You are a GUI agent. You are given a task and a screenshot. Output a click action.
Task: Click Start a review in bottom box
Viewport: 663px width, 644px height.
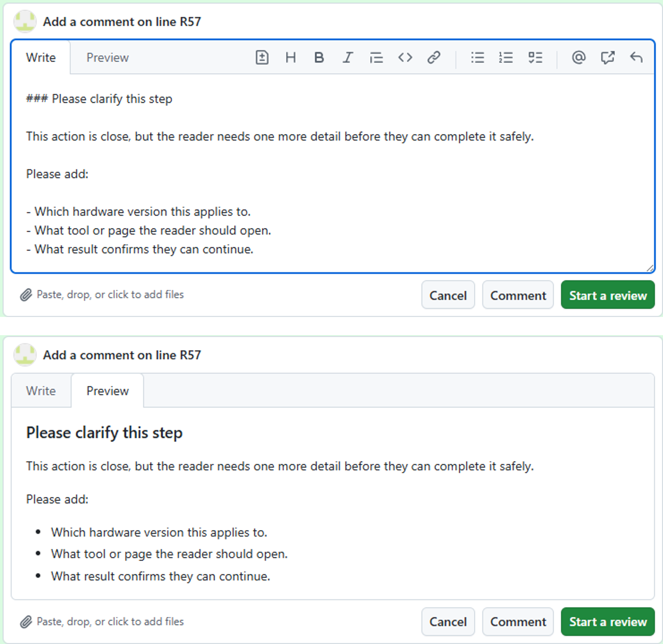(608, 622)
